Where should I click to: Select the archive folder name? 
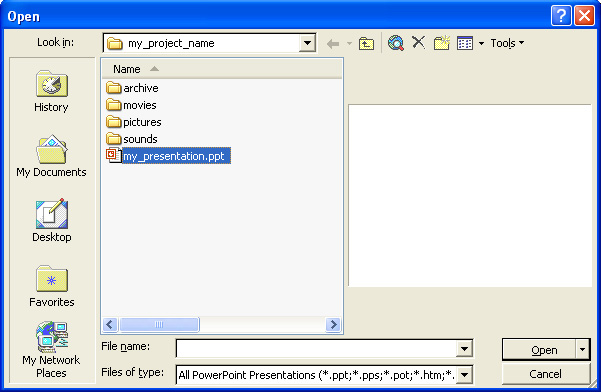tap(141, 88)
